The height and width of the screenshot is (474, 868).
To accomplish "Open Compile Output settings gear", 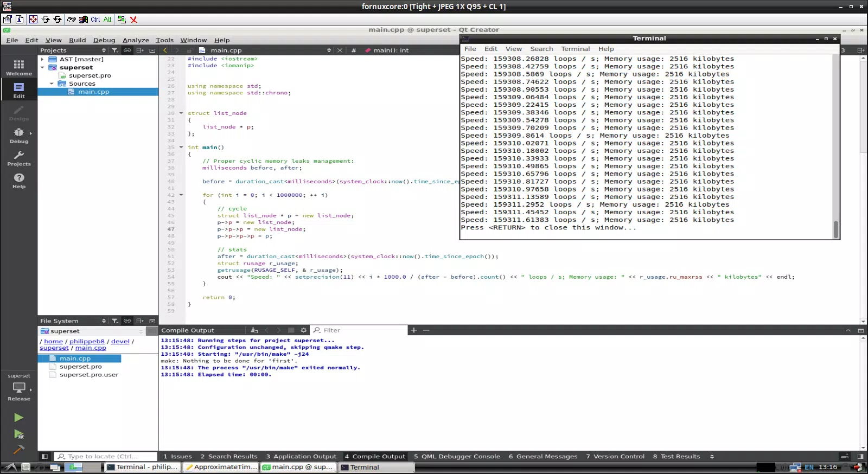I will coord(304,330).
